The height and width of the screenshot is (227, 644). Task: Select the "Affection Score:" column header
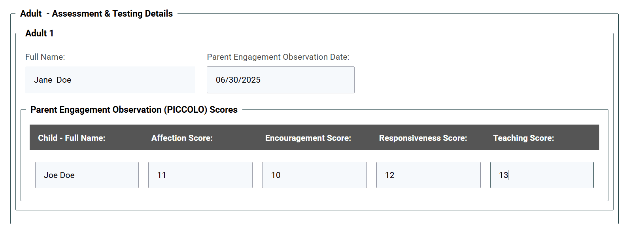[182, 138]
